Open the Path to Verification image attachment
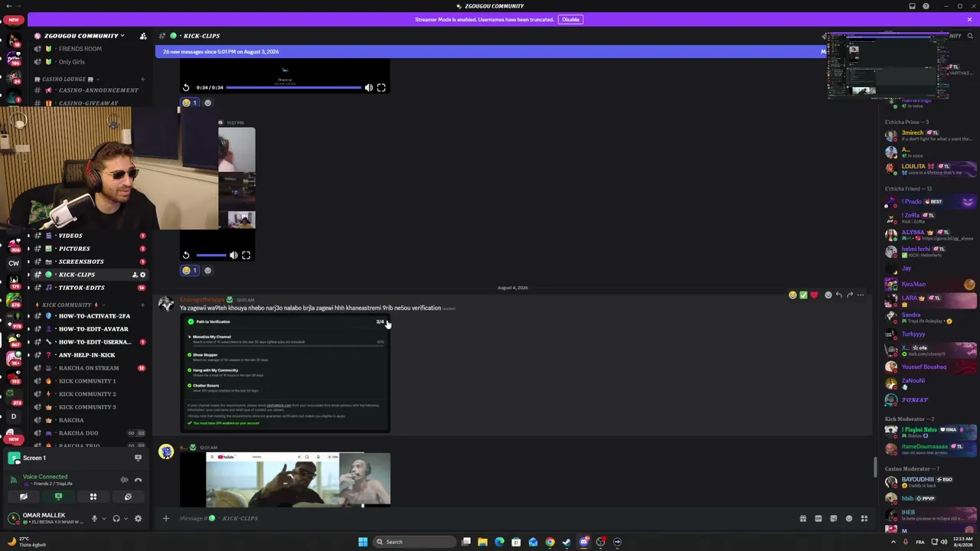Screen dimensions: 980x551 (285, 373)
